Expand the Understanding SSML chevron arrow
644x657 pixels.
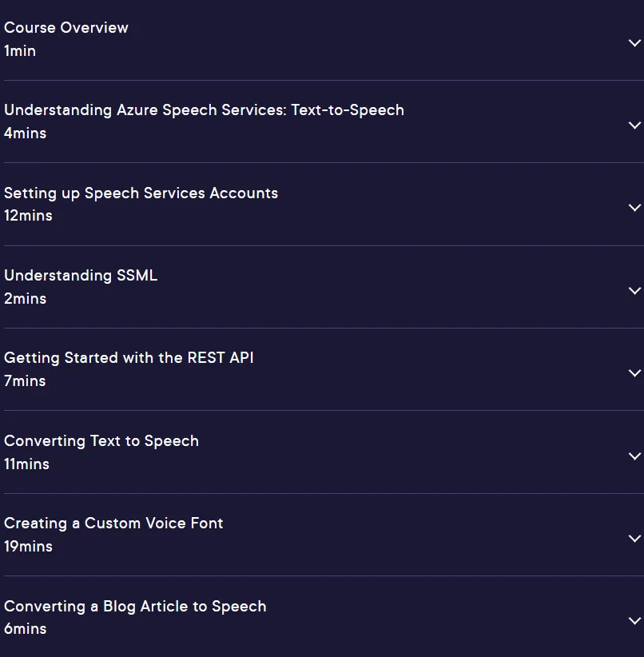[634, 290]
